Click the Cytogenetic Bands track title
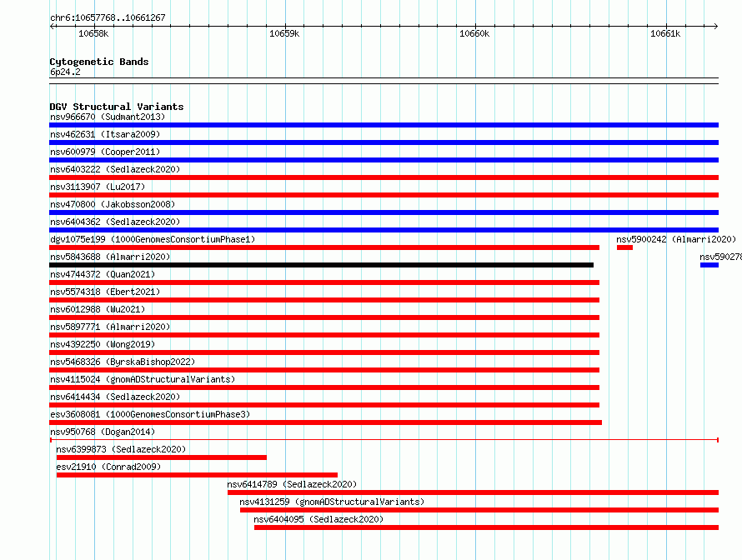 click(x=99, y=62)
